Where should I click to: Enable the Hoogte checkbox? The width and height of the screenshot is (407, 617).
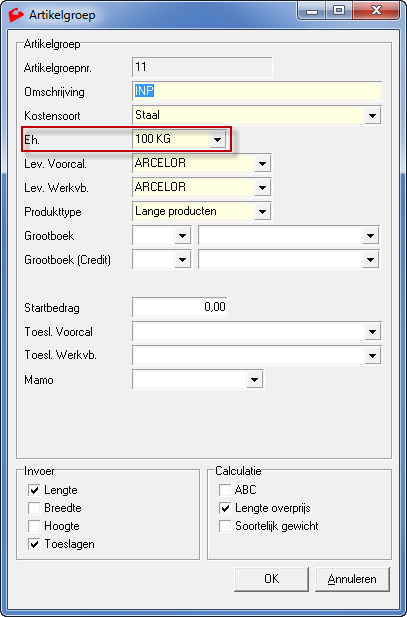[x=34, y=526]
